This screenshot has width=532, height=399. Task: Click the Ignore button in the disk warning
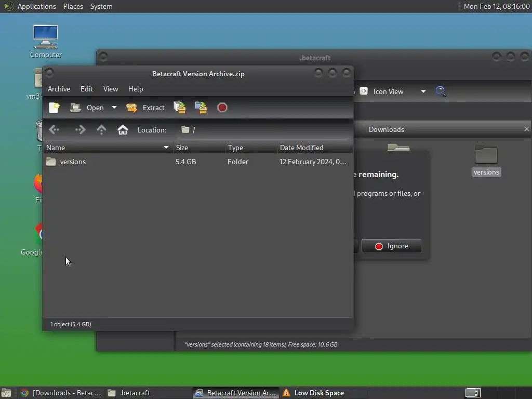392,246
